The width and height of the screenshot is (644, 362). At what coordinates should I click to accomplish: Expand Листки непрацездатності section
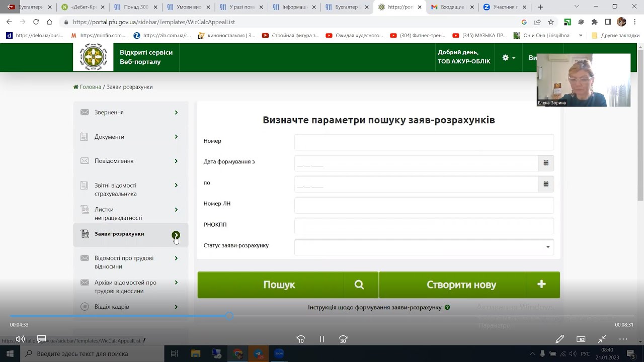176,210
